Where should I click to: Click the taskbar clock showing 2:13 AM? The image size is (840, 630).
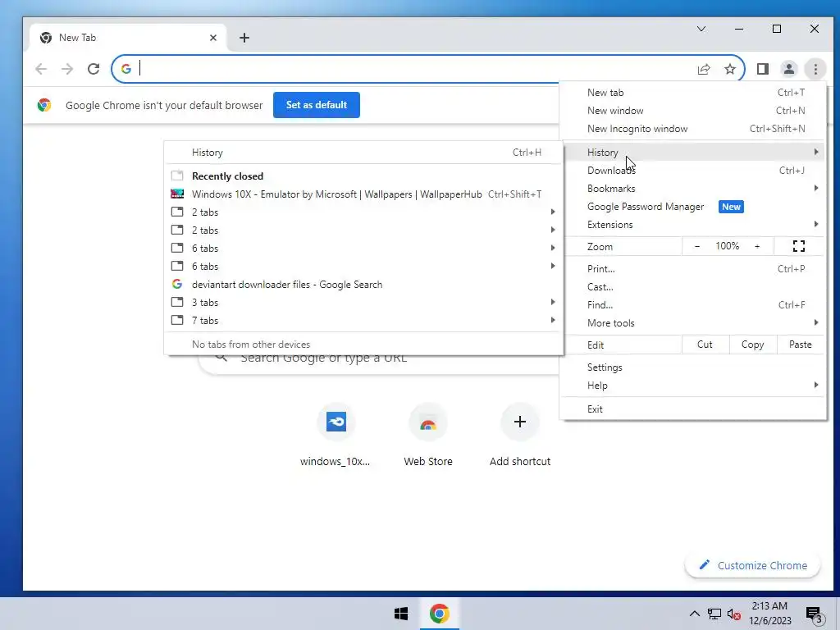click(769, 614)
